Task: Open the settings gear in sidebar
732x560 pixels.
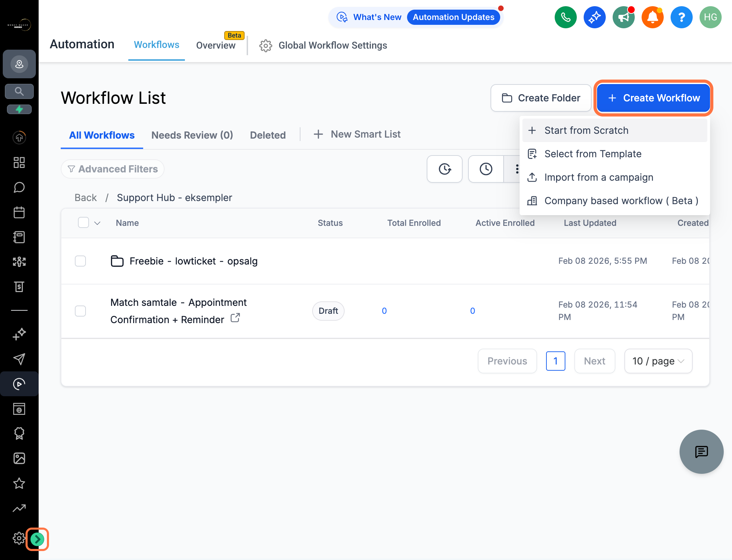Action: tap(19, 538)
